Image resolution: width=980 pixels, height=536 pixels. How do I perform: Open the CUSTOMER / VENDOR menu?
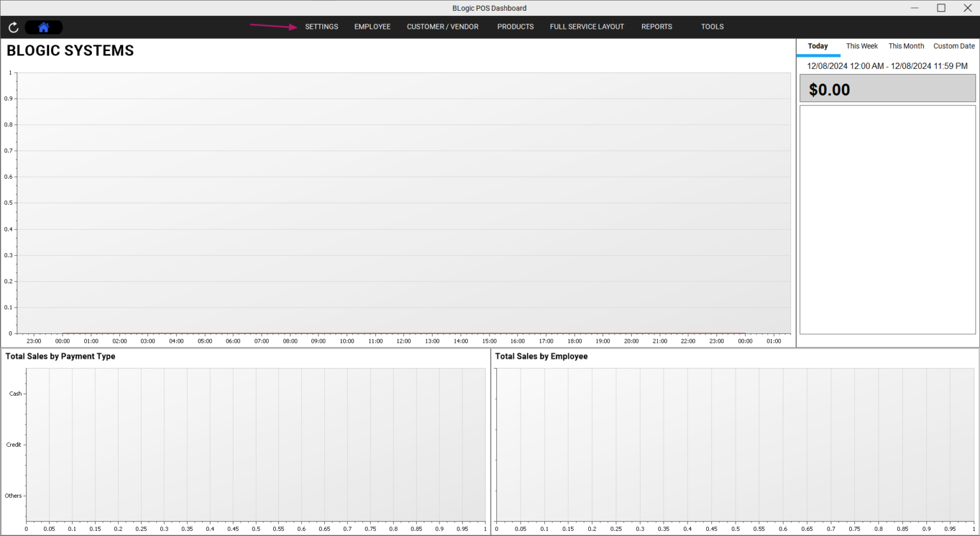click(x=443, y=27)
